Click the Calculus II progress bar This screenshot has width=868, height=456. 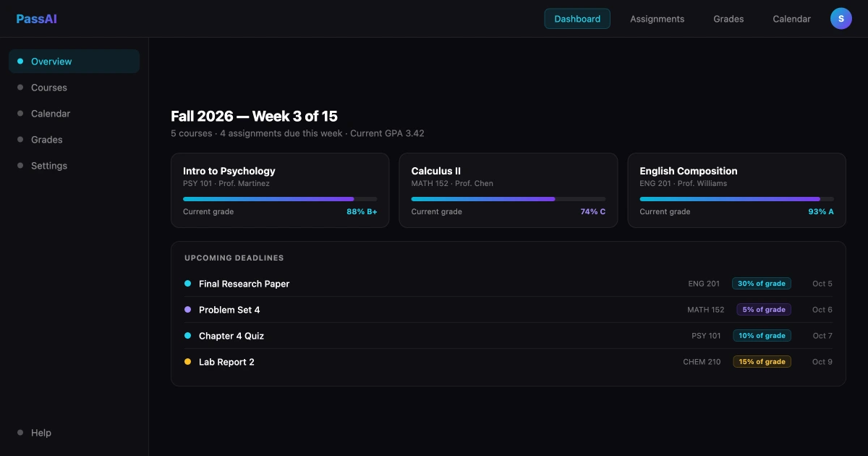509,199
